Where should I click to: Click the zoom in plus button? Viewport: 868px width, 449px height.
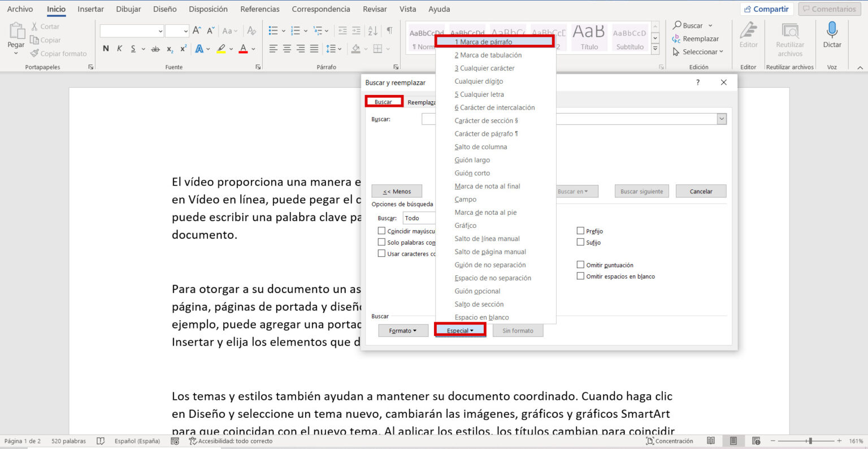pos(839,441)
